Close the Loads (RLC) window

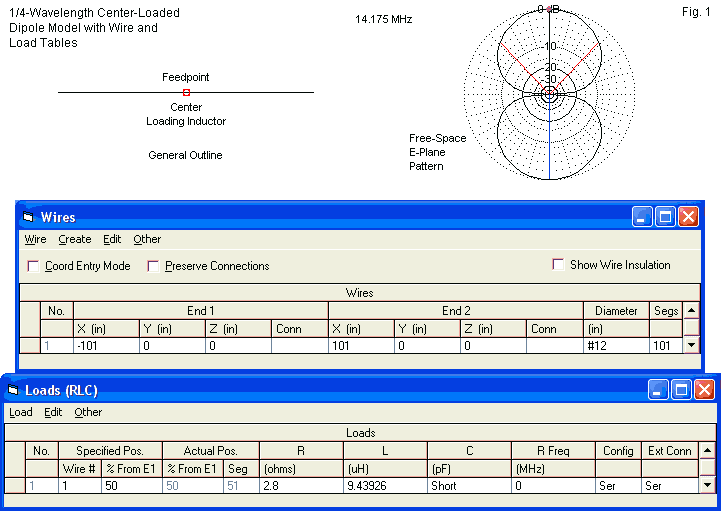(704, 390)
